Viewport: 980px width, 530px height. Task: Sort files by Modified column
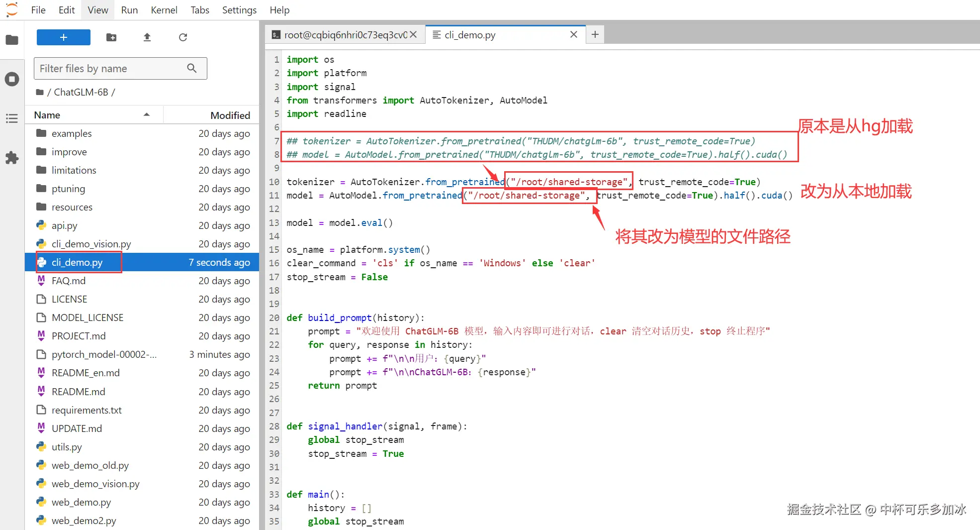click(x=230, y=115)
